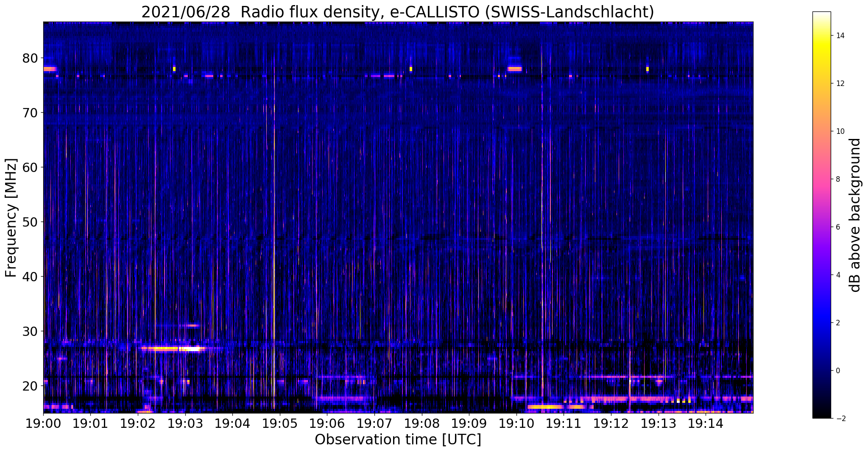The image size is (868, 452).
Task: Click the colorbar tick label 8
Action: pyautogui.click(x=837, y=179)
